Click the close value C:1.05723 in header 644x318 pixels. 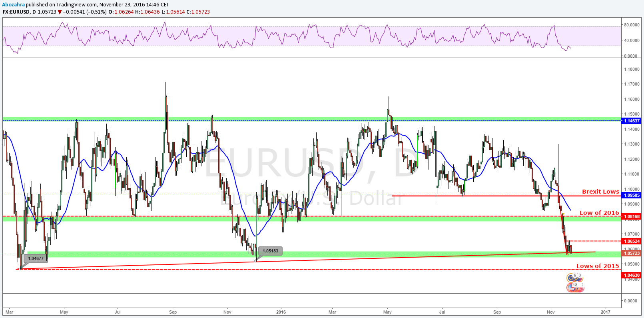(198, 12)
